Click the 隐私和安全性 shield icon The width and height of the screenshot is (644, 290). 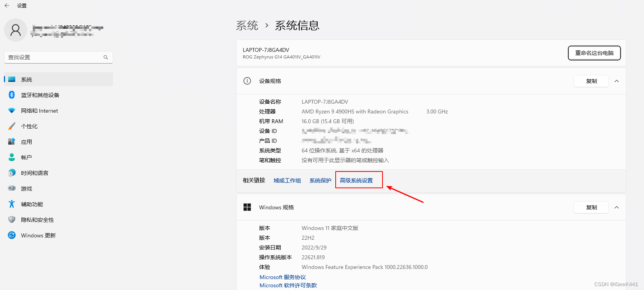(x=12, y=219)
